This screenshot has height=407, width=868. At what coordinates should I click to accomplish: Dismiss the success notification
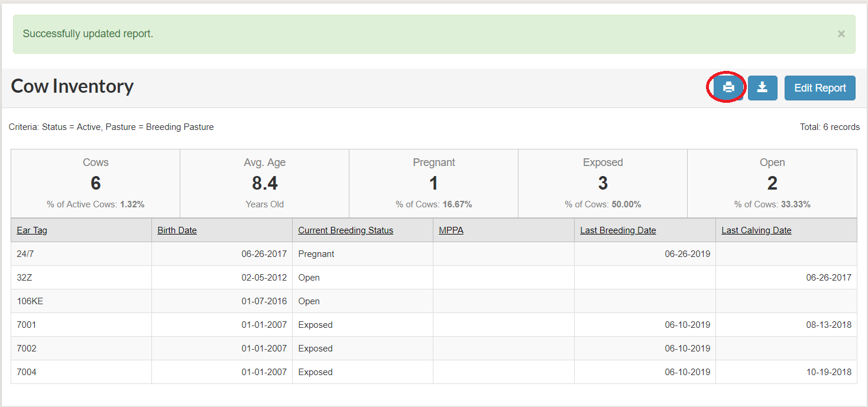[x=841, y=34]
